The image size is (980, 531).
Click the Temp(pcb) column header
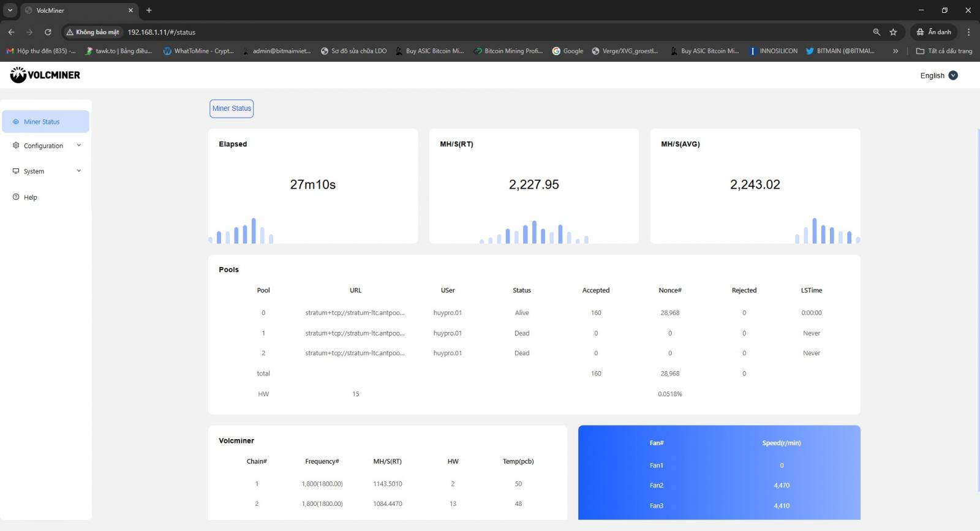tap(518, 461)
